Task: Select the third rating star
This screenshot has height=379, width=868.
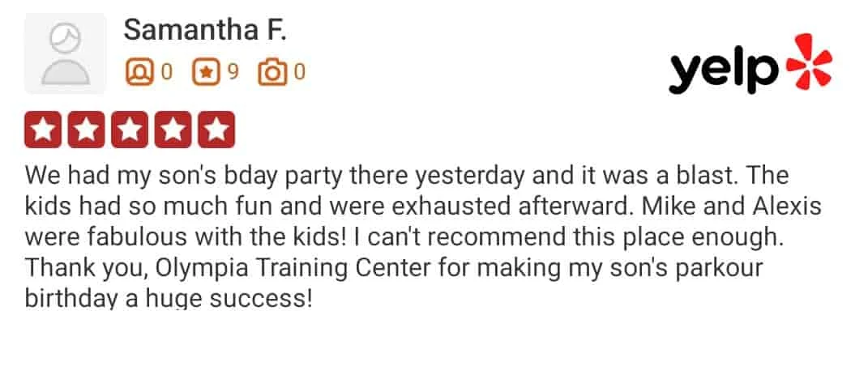Action: tap(130, 130)
